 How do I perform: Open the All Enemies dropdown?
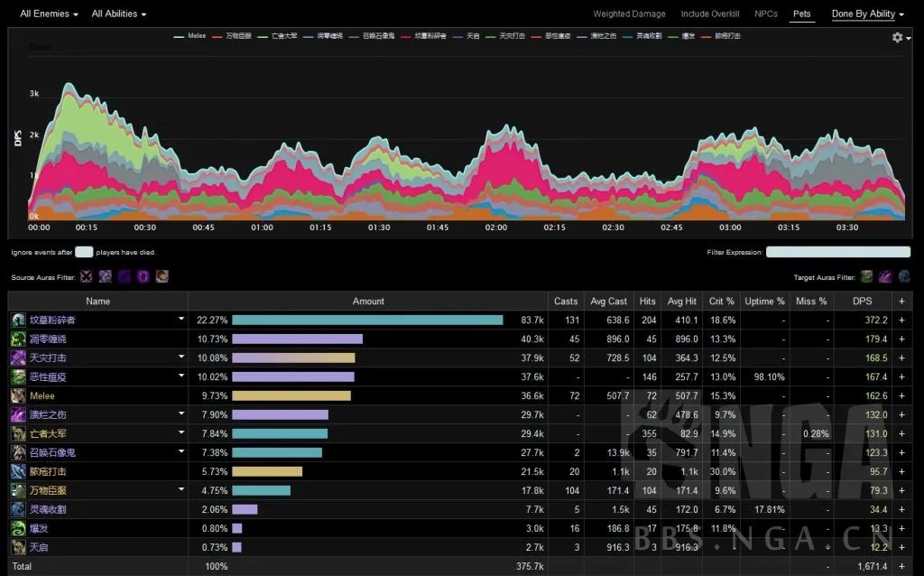point(49,14)
